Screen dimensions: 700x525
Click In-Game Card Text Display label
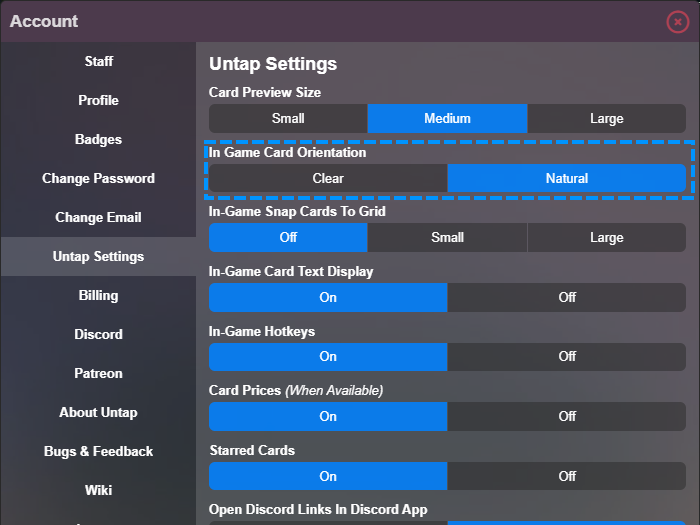tap(291, 271)
